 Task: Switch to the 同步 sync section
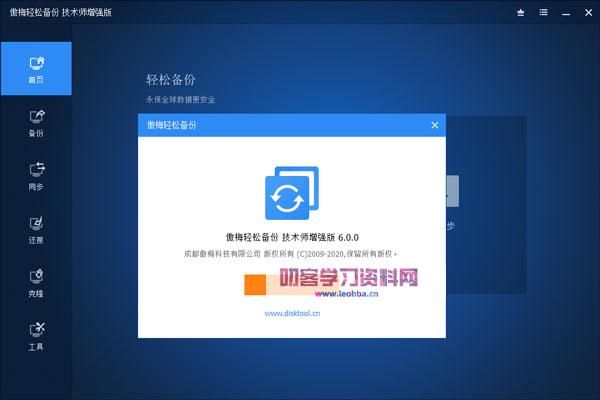pos(36,176)
